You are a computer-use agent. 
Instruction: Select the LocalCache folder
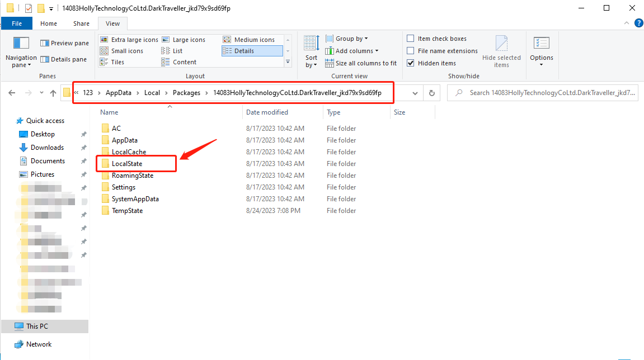129,152
